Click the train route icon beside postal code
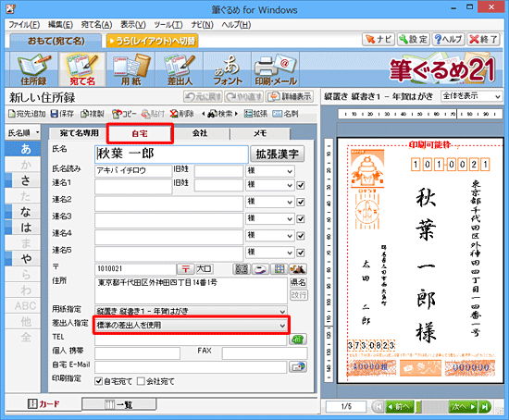Viewport: 509px width, 420px height. 260,269
